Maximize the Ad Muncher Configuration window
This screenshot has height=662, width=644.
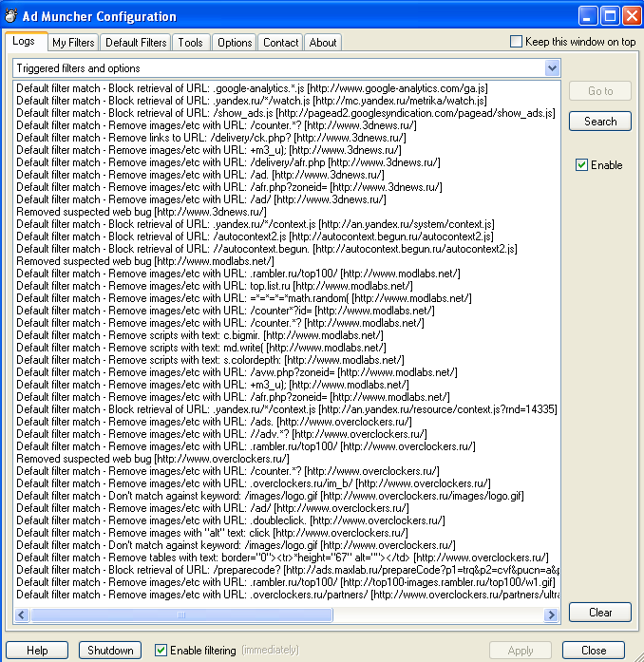tap(610, 16)
